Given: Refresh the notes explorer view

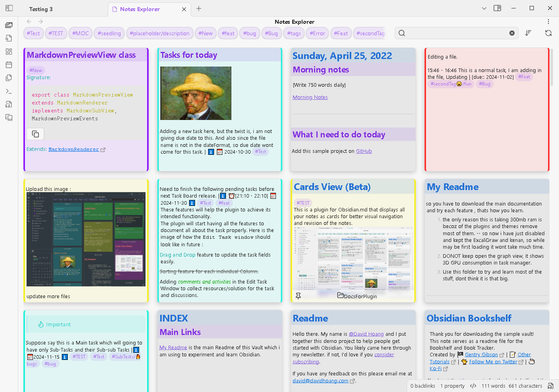Looking at the screenshot, I should 548,33.
